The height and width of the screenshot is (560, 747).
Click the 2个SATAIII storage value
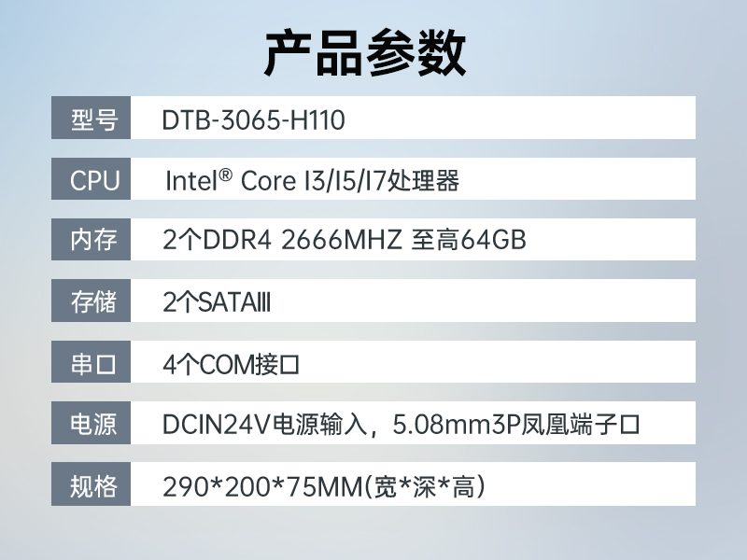[216, 302]
